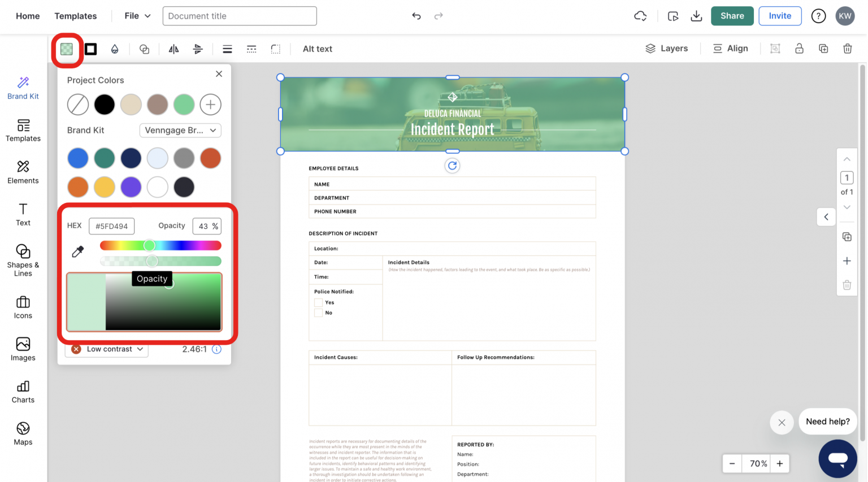868x482 pixels.
Task: Duplicate the selected element
Action: coord(823,49)
